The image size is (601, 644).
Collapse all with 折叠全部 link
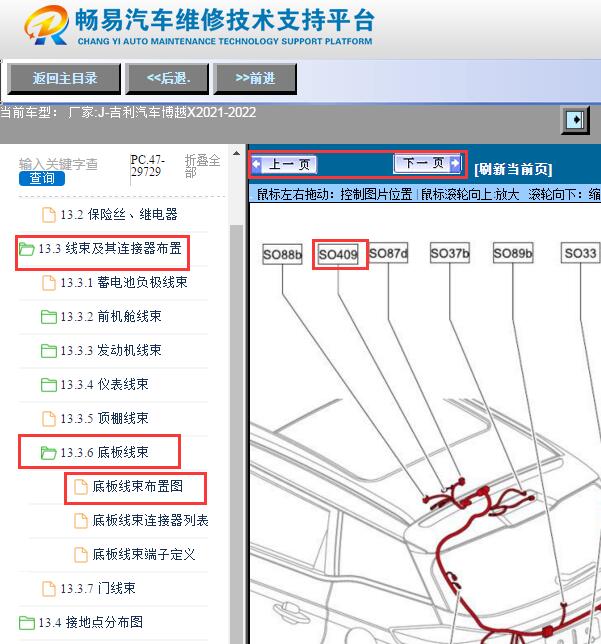click(202, 166)
